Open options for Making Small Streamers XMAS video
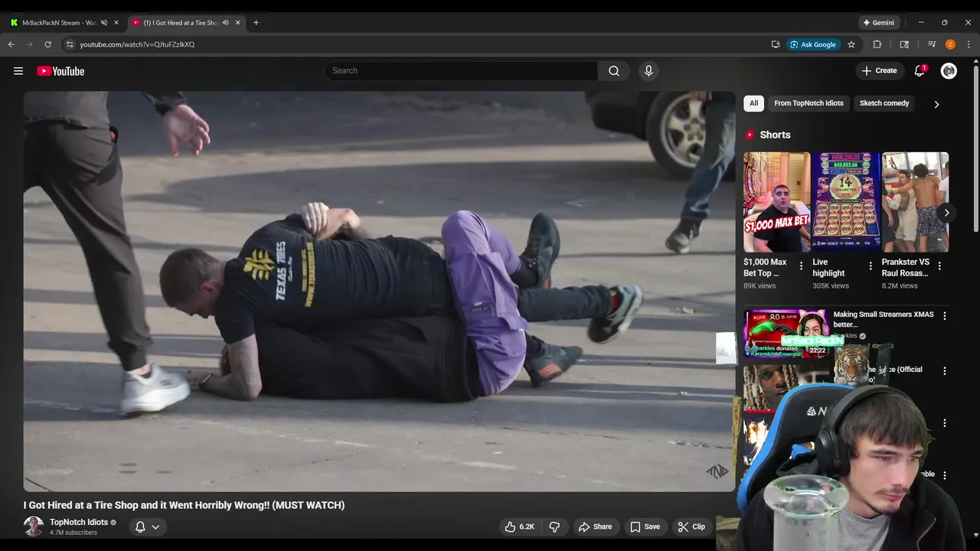The height and width of the screenshot is (551, 980). coord(944,316)
